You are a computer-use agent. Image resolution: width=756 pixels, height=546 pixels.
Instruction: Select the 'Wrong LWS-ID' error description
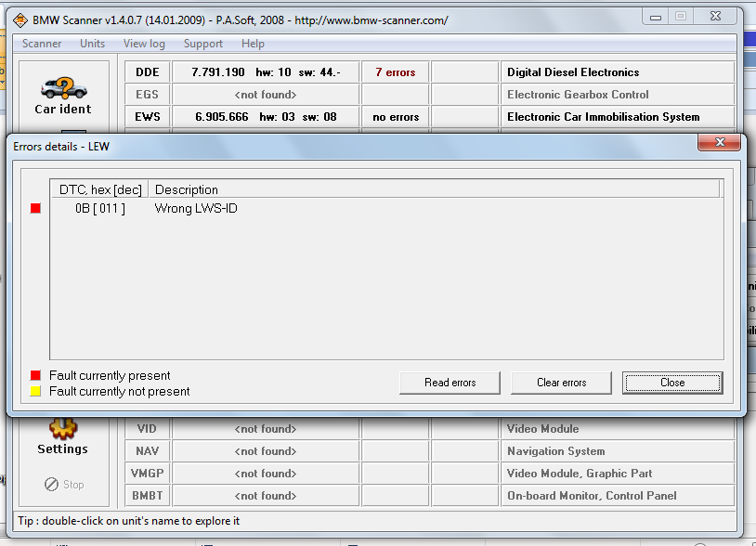[196, 209]
